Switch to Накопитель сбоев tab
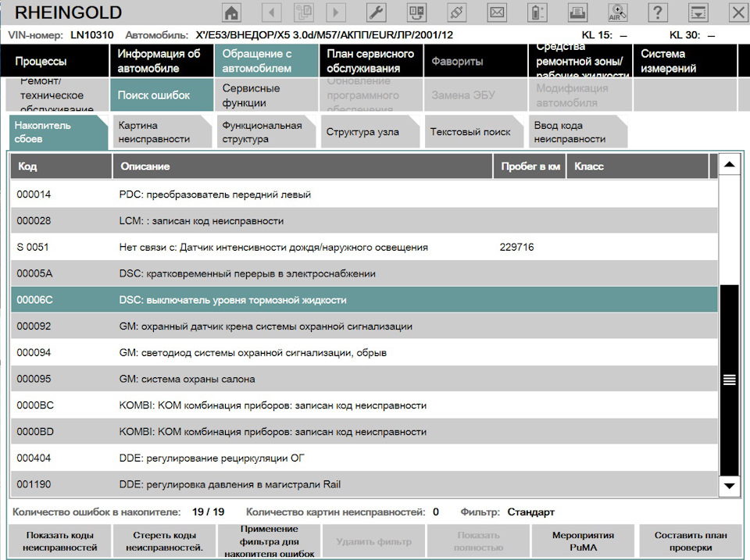The width and height of the screenshot is (750, 560). tap(59, 132)
